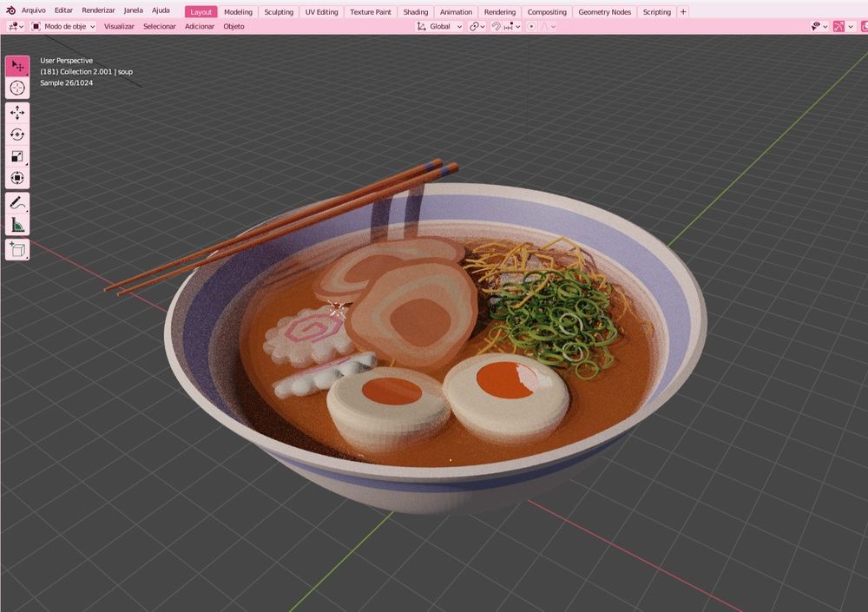The height and width of the screenshot is (612, 868).
Task: Click the '(181) Collection 2.001 | soup' text
Action: (x=86, y=71)
